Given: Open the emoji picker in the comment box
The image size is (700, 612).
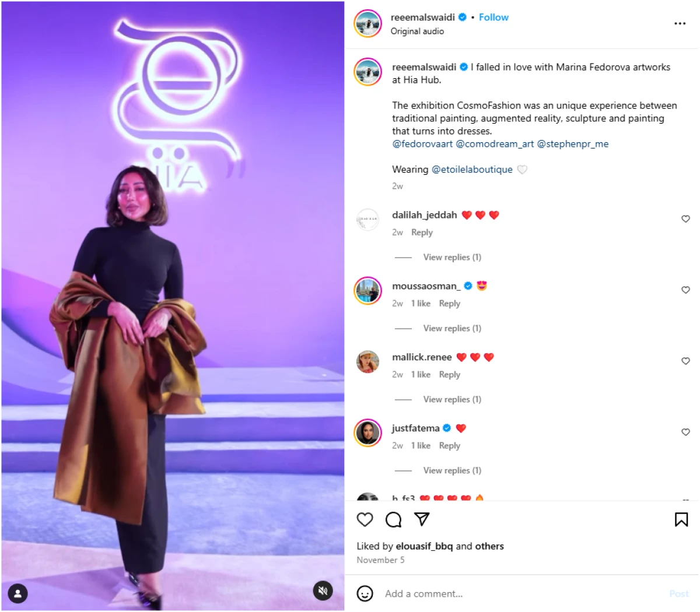Looking at the screenshot, I should [365, 593].
